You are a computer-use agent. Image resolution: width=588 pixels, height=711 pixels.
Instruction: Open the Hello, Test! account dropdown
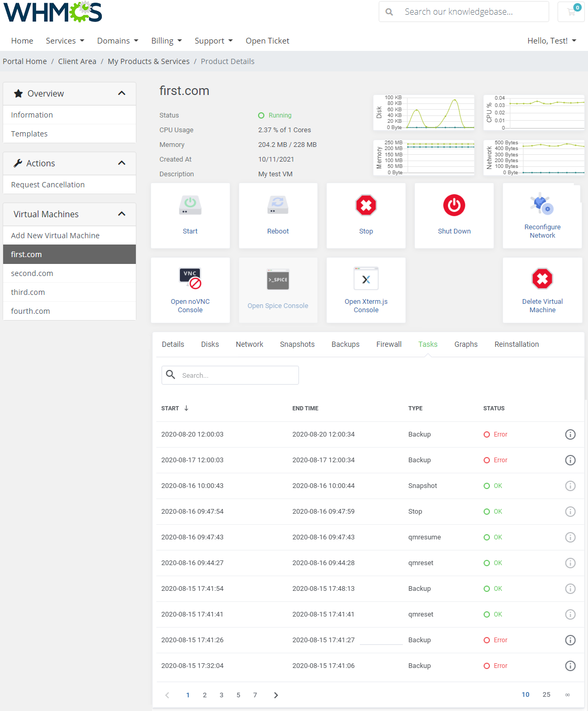552,41
